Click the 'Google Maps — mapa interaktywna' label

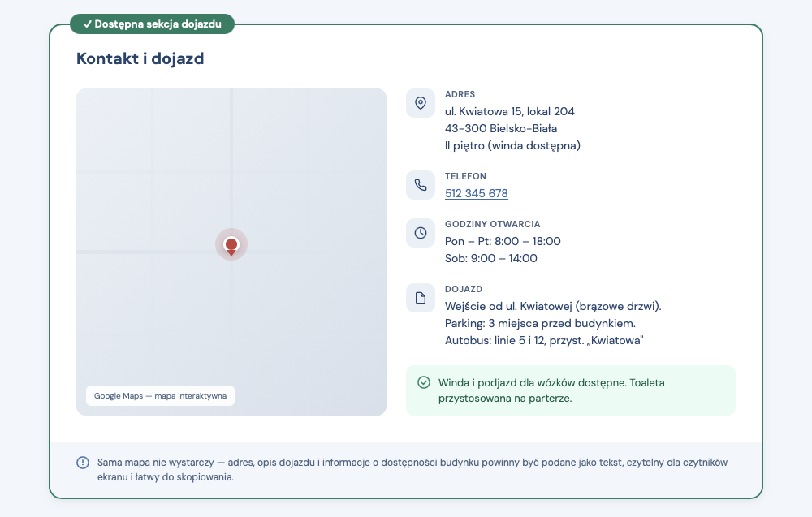159,395
